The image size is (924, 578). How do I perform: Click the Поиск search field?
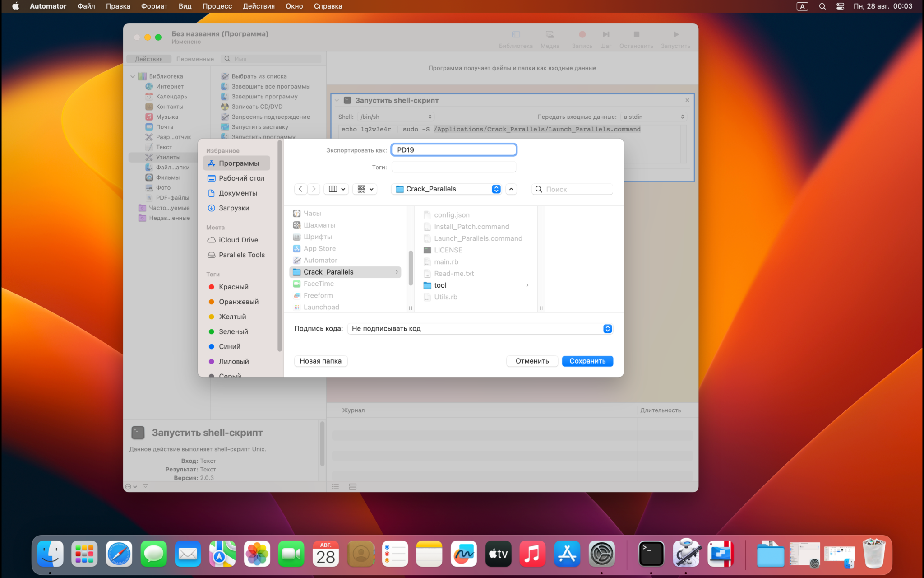pyautogui.click(x=572, y=189)
